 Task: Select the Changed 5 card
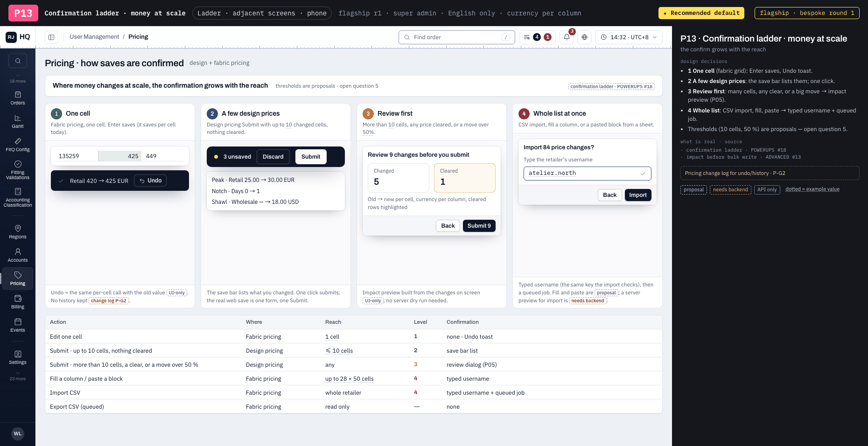[398, 178]
